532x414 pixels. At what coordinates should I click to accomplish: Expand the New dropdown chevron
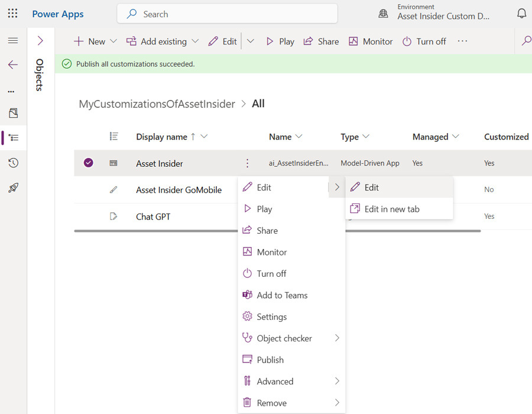pos(113,41)
